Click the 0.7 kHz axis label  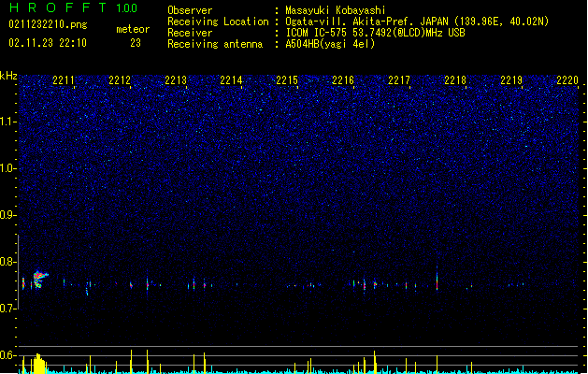click(x=7, y=309)
